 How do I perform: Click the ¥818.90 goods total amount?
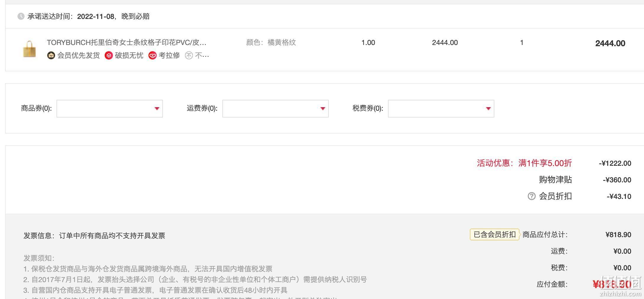[618, 235]
